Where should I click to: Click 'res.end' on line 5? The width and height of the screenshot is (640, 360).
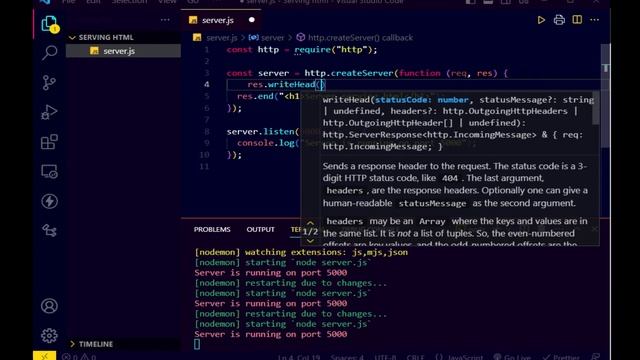tap(255, 96)
